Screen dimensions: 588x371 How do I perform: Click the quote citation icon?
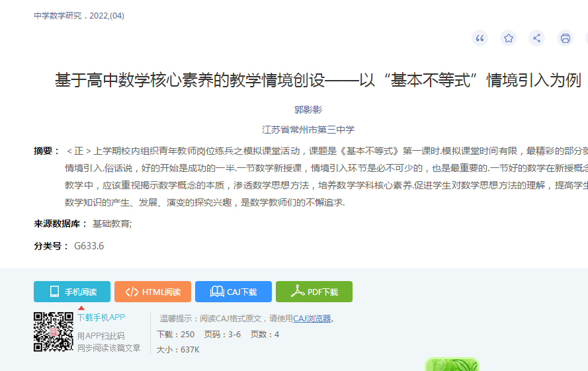[x=480, y=38]
